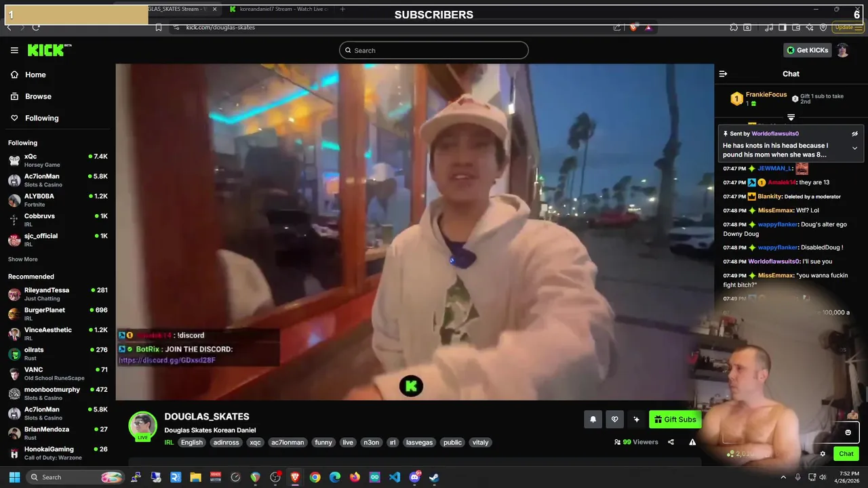Click the vitaly tag
Screen dimensions: 868x488
pyautogui.click(x=480, y=443)
